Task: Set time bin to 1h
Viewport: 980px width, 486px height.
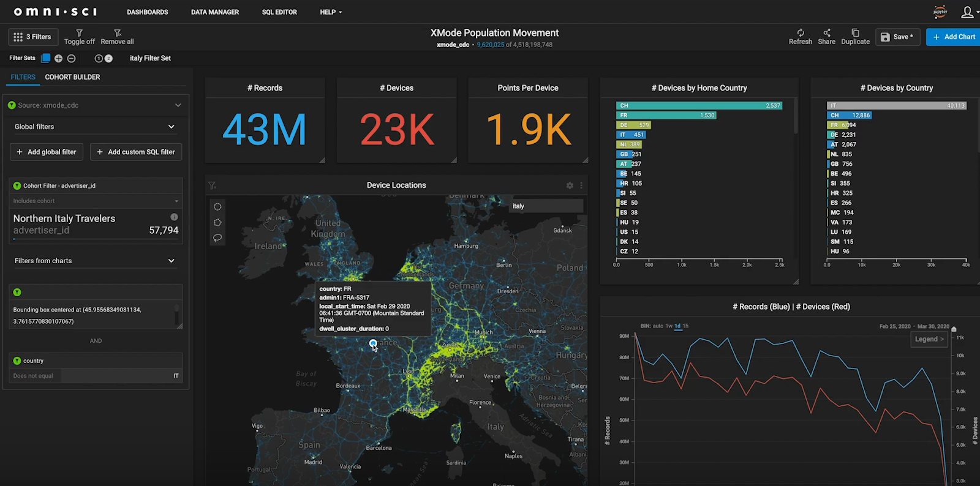Action: coord(685,326)
